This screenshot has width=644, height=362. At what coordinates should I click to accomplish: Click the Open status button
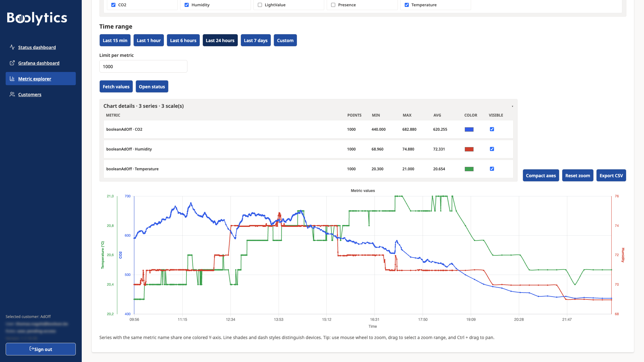[152, 86]
